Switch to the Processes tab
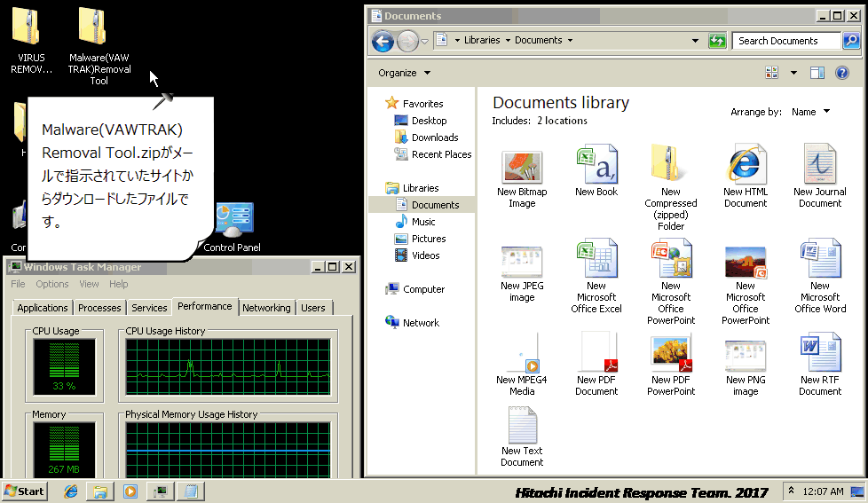The height and width of the screenshot is (503, 868). (99, 308)
